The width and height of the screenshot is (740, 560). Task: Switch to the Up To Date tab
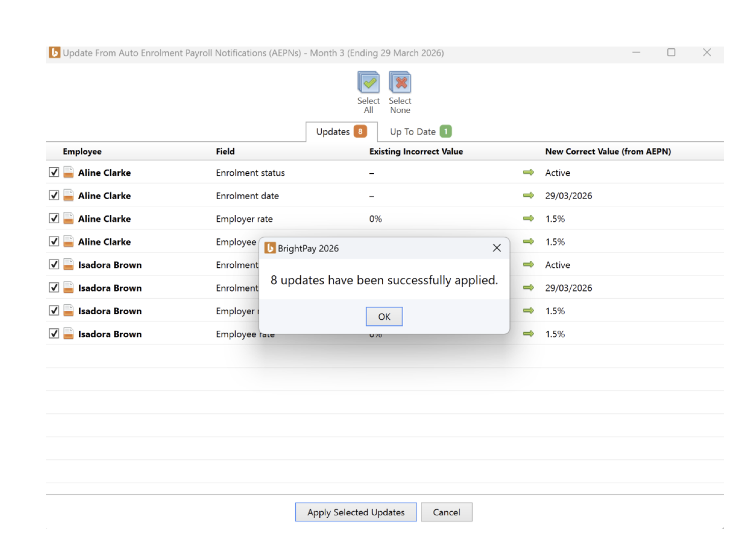420,132
